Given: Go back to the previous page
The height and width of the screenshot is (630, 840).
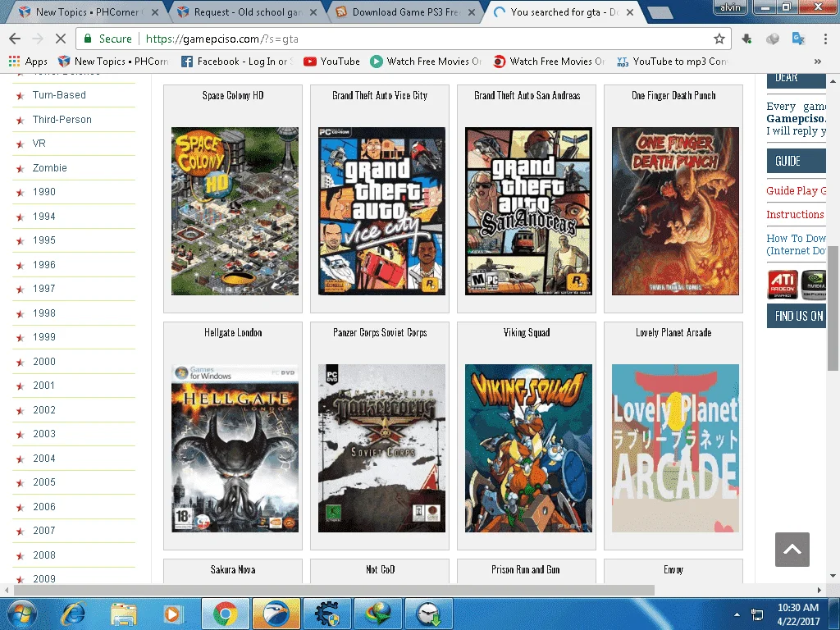Looking at the screenshot, I should [x=15, y=39].
